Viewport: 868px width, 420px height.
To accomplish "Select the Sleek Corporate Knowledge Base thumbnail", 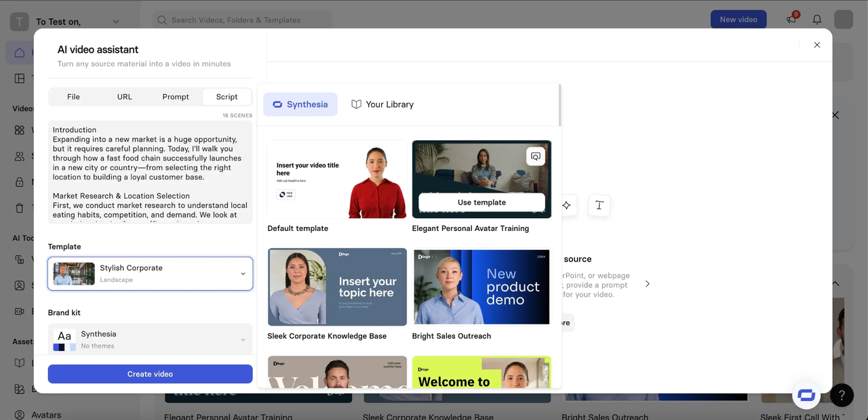I will 337,287.
